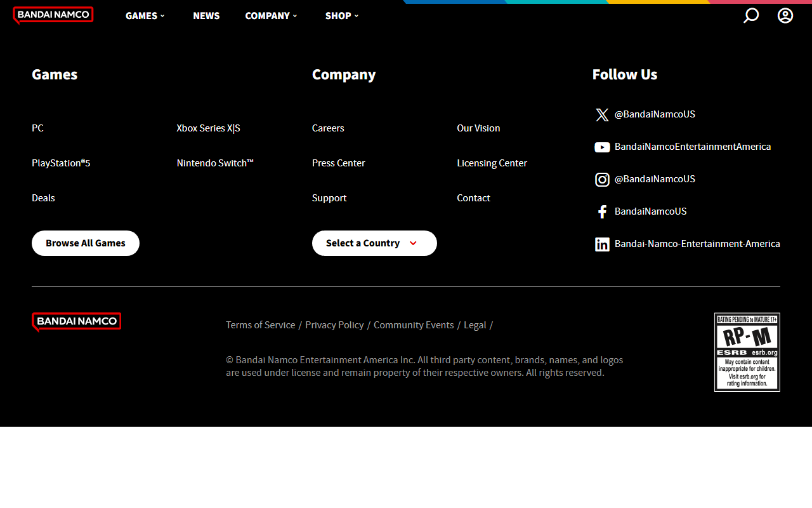Visit the Careers page
Screen dimensions: 812x508
328,128
